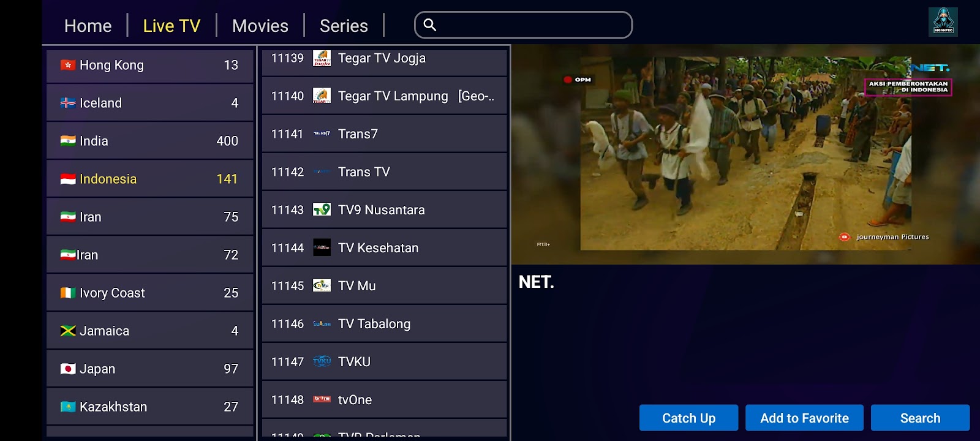Click the TVKU channel logo icon
The height and width of the screenshot is (441, 980).
pos(322,361)
